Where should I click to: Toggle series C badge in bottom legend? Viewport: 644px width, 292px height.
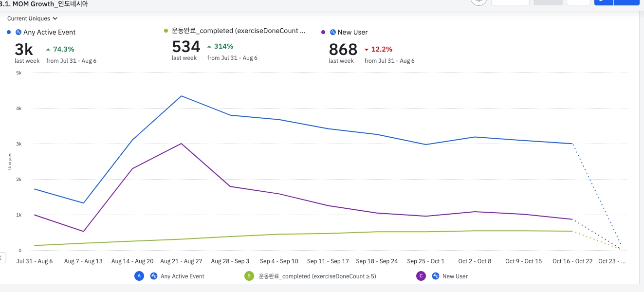pos(422,276)
